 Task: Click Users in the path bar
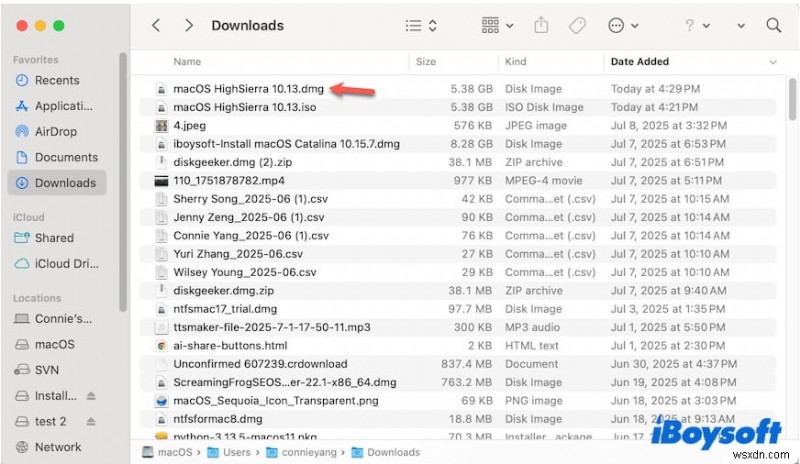(x=230, y=452)
